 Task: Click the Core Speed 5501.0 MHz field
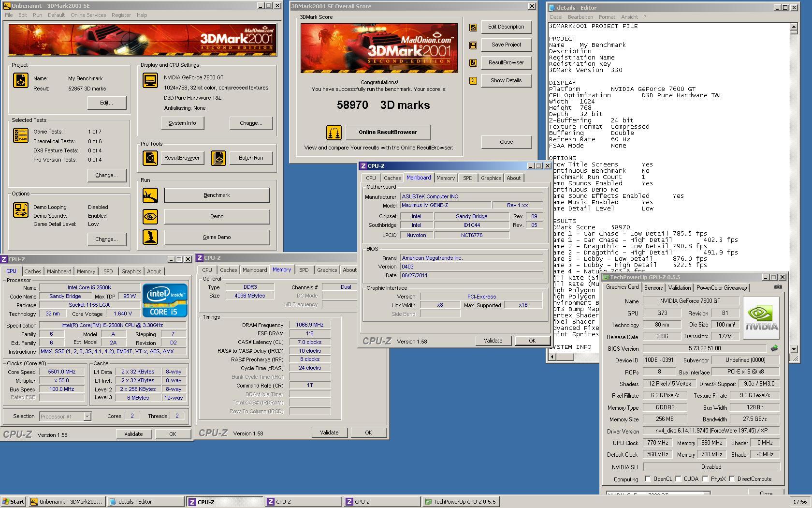(62, 372)
